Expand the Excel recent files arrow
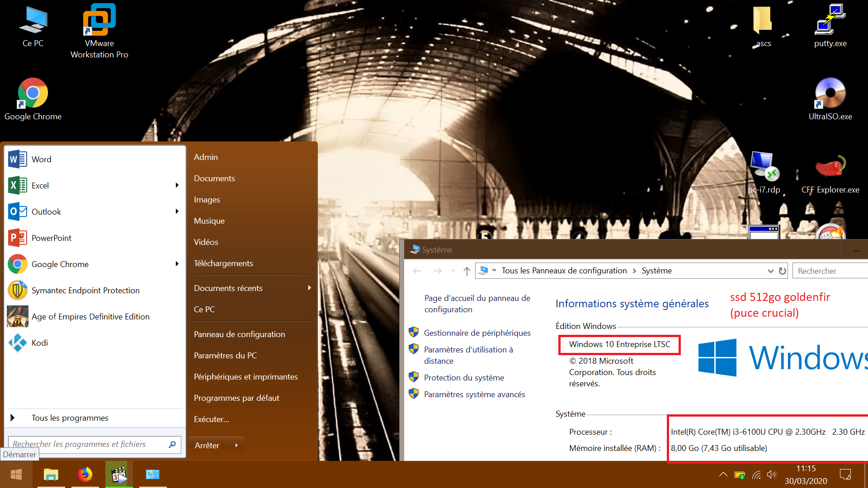The width and height of the screenshot is (868, 488). coord(177,185)
